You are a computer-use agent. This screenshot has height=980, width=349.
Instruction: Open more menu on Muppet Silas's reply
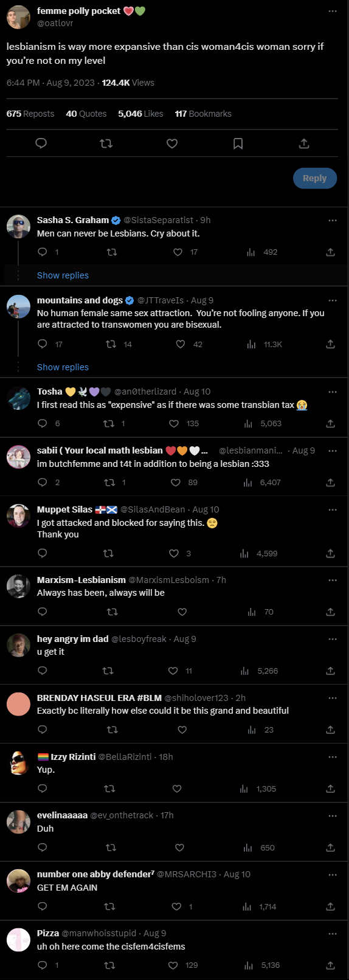coord(333,509)
